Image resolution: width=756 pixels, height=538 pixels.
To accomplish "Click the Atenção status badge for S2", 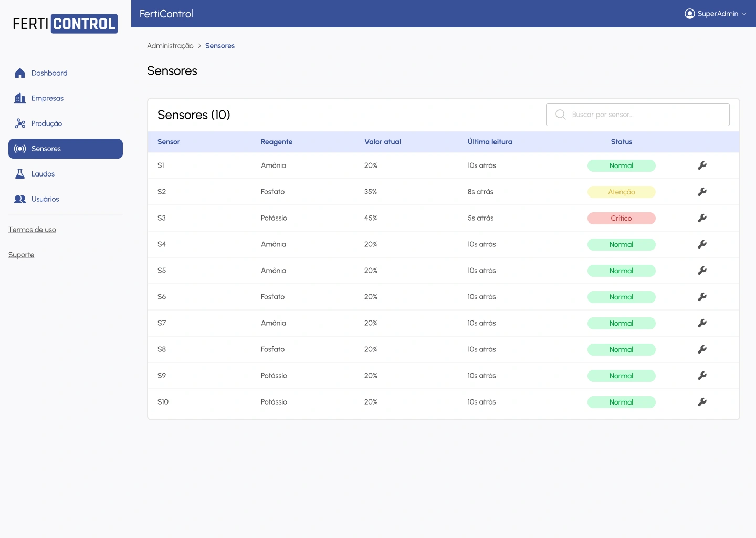I will point(621,192).
